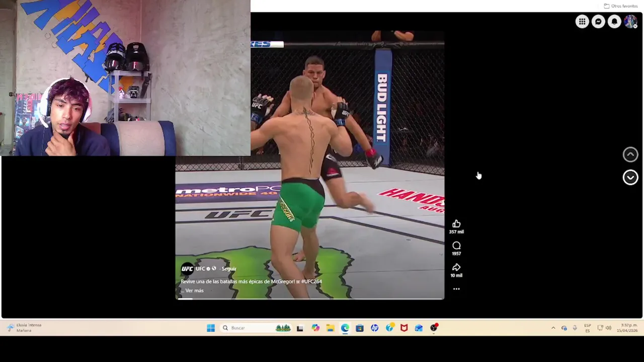
Task: Click the microphone tray icon
Action: tap(575, 328)
